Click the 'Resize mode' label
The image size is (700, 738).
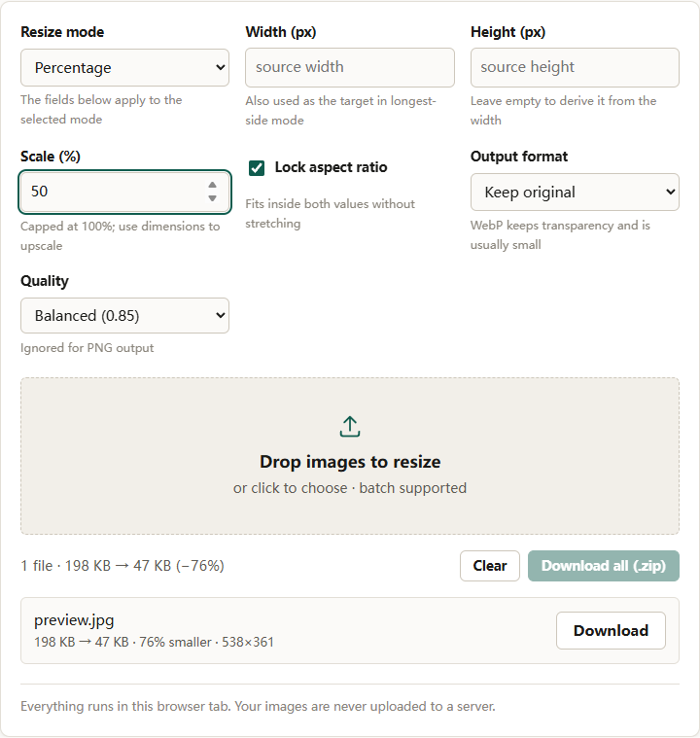coord(62,32)
